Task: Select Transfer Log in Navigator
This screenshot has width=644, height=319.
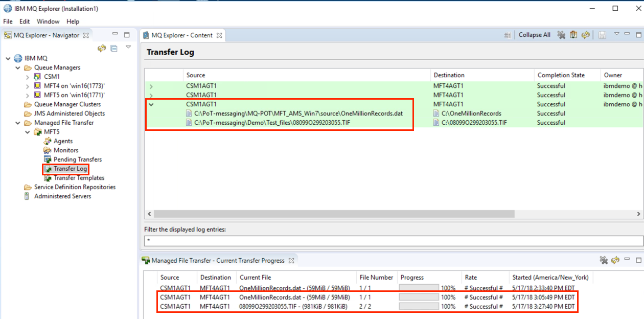Action: click(x=70, y=169)
